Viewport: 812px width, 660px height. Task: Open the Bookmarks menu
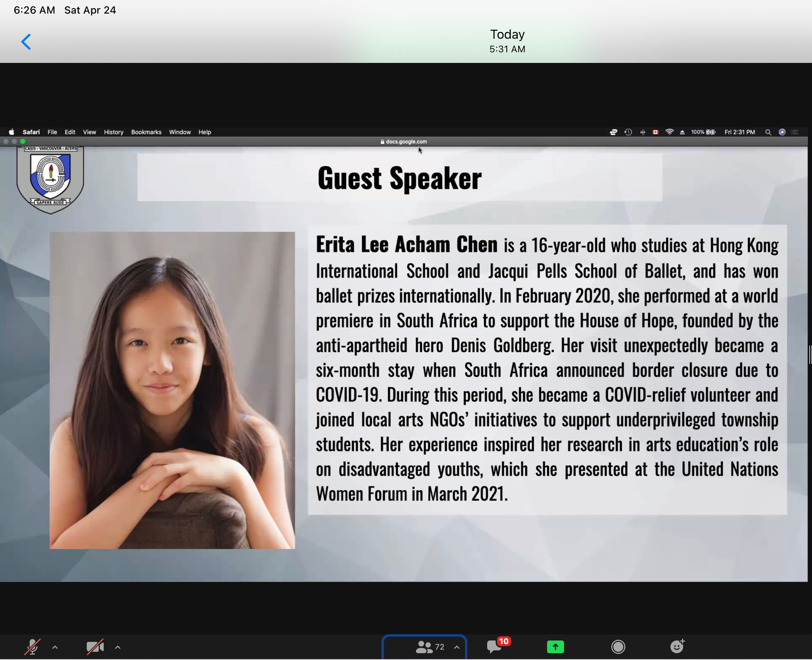(146, 132)
